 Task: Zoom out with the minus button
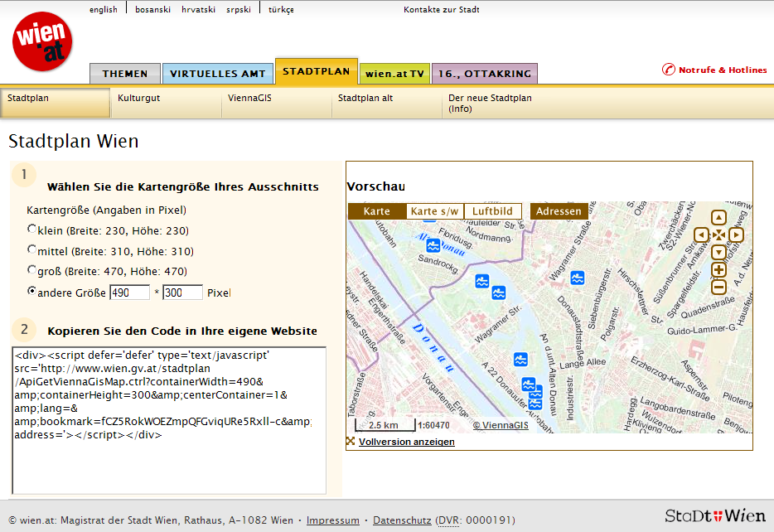(x=718, y=288)
